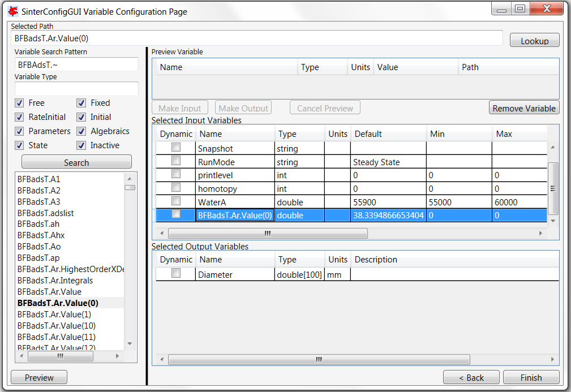Click the Remove Variable button
Image resolution: width=571 pixels, height=392 pixels.
(523, 107)
